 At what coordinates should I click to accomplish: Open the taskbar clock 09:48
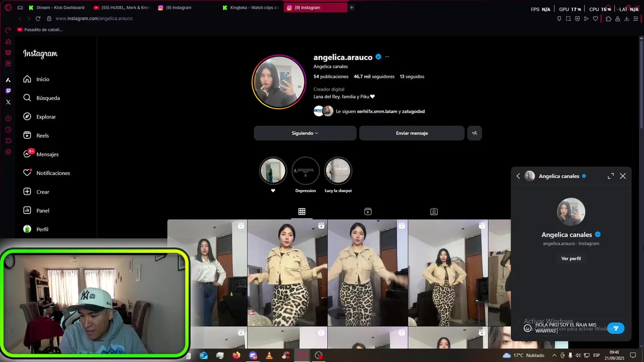point(614,355)
